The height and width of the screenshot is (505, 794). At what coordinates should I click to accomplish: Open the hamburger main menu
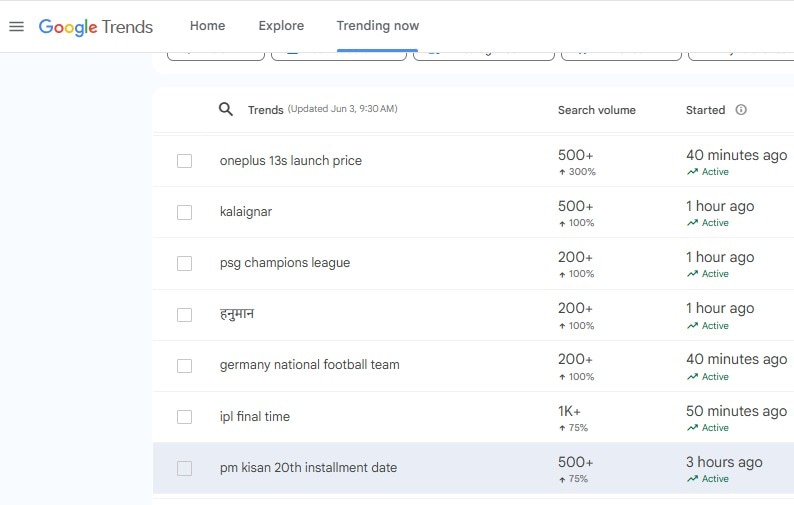point(16,26)
